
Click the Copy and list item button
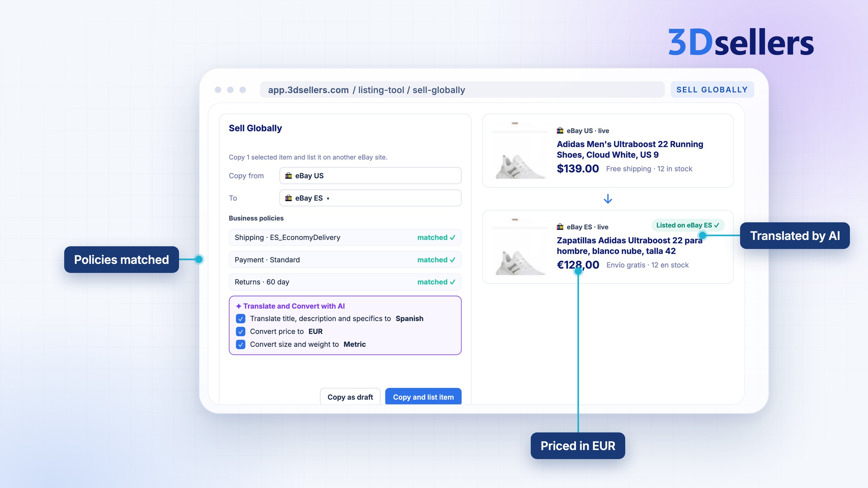pos(423,397)
